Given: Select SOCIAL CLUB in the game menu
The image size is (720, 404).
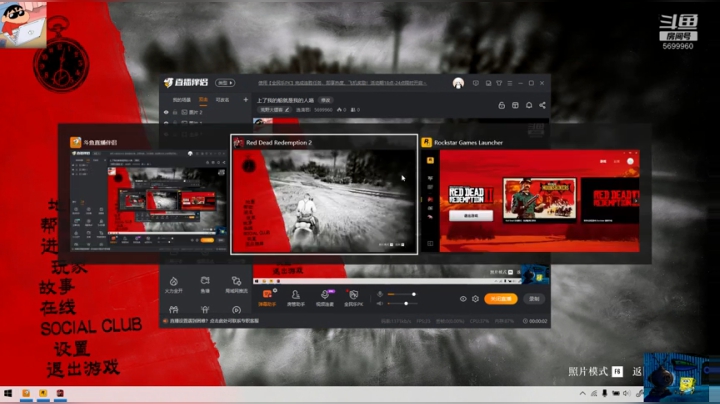Looking at the screenshot, I should [91, 327].
